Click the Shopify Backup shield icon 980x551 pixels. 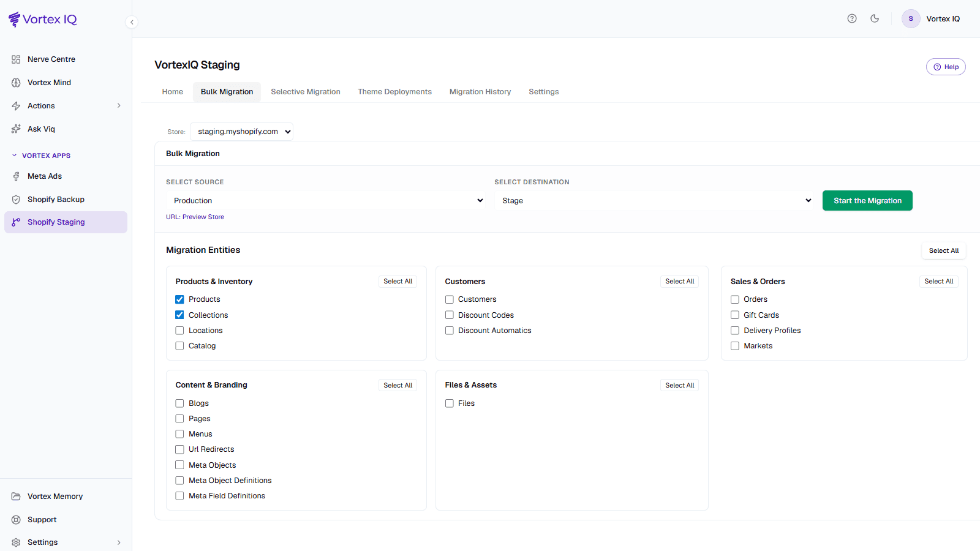pyautogui.click(x=16, y=200)
